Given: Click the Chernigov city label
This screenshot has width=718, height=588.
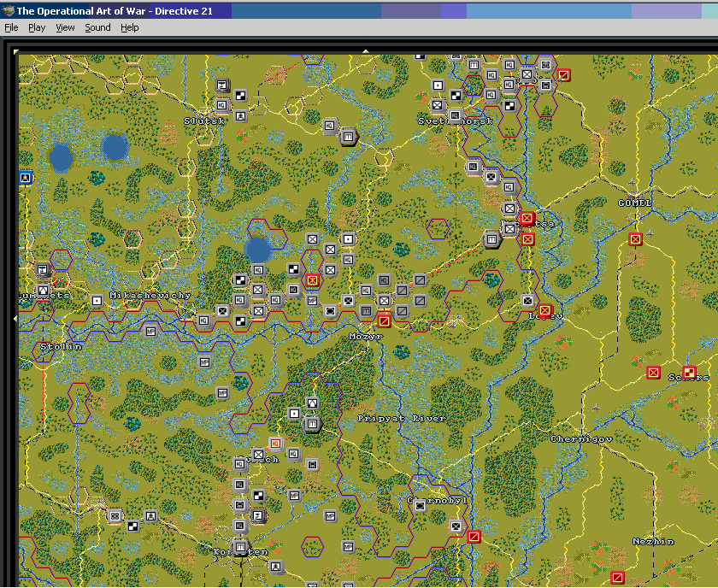Looking at the screenshot, I should 581,439.
